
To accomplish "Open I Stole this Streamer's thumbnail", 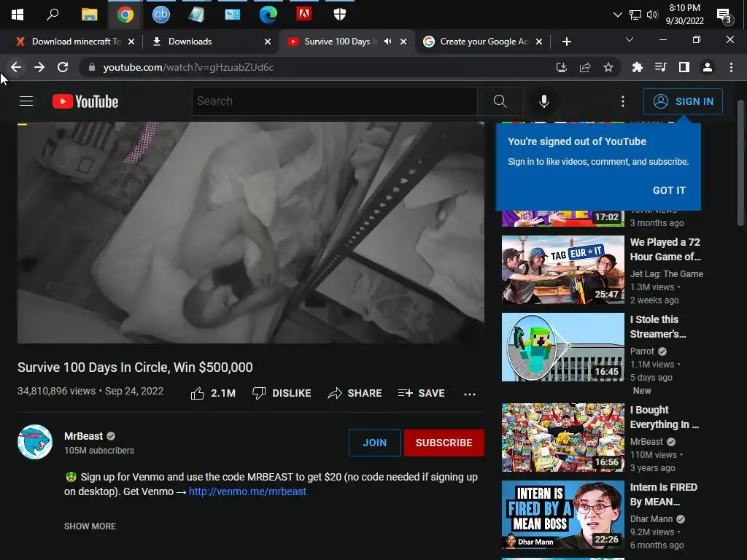I will click(x=562, y=346).
